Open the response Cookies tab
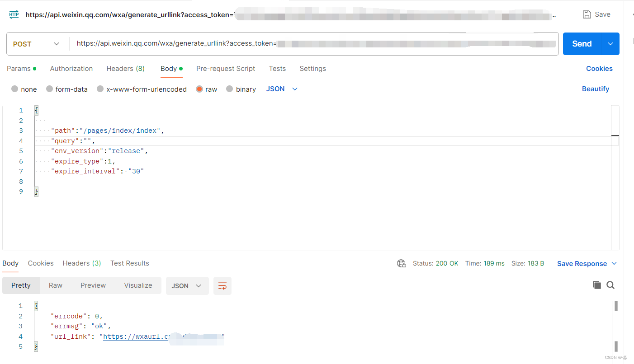The height and width of the screenshot is (364, 634). tap(41, 263)
